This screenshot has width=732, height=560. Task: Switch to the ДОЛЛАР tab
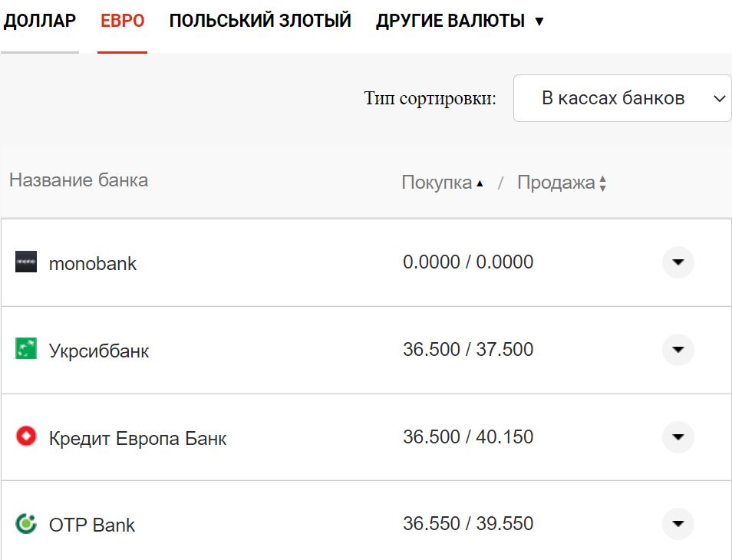(40, 21)
